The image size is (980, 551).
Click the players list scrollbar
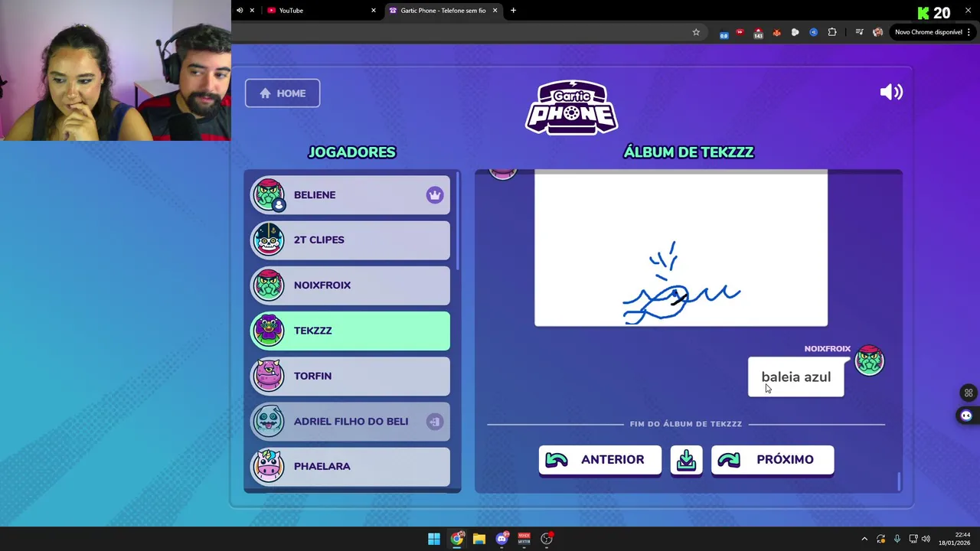tap(458, 222)
